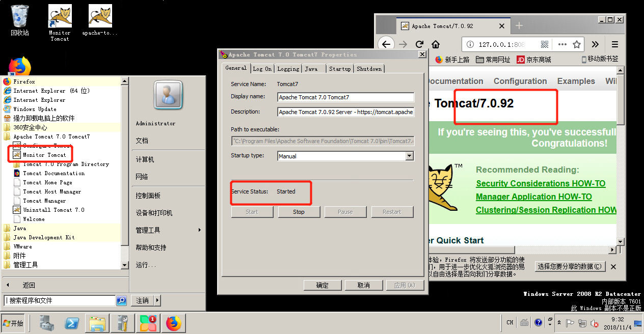
Task: Open the Monitor Tomcat desktop shortcut
Action: [x=60, y=23]
